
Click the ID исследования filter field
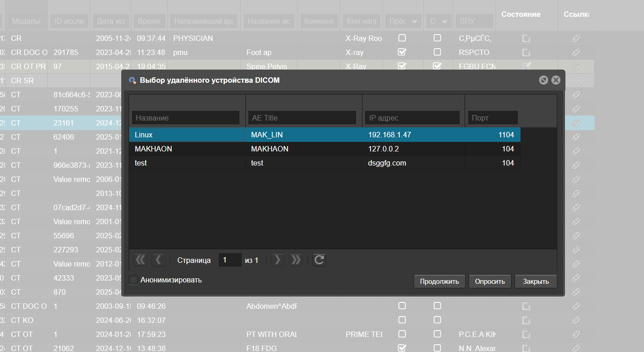[69, 21]
